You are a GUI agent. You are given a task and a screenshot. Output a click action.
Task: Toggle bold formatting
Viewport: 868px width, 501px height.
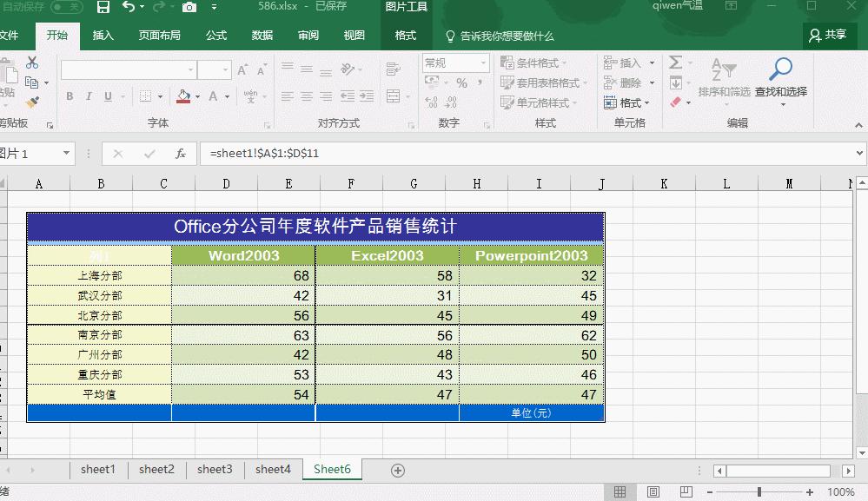[69, 97]
